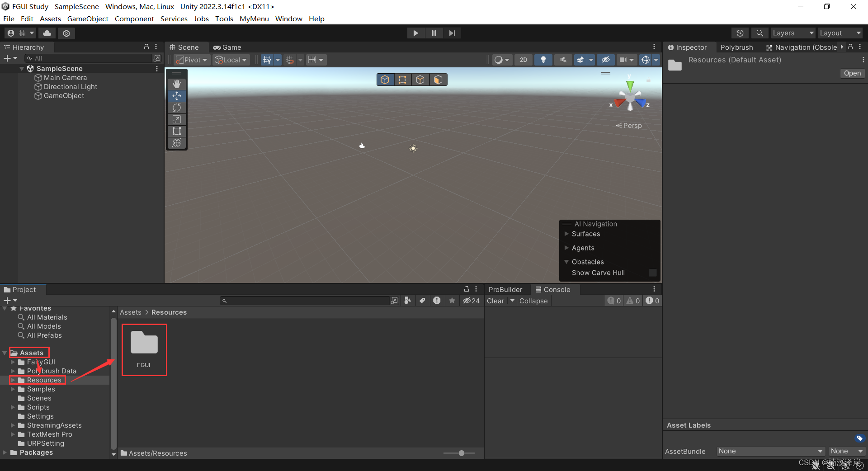Select ProBuilder object mode icon

pyautogui.click(x=385, y=80)
